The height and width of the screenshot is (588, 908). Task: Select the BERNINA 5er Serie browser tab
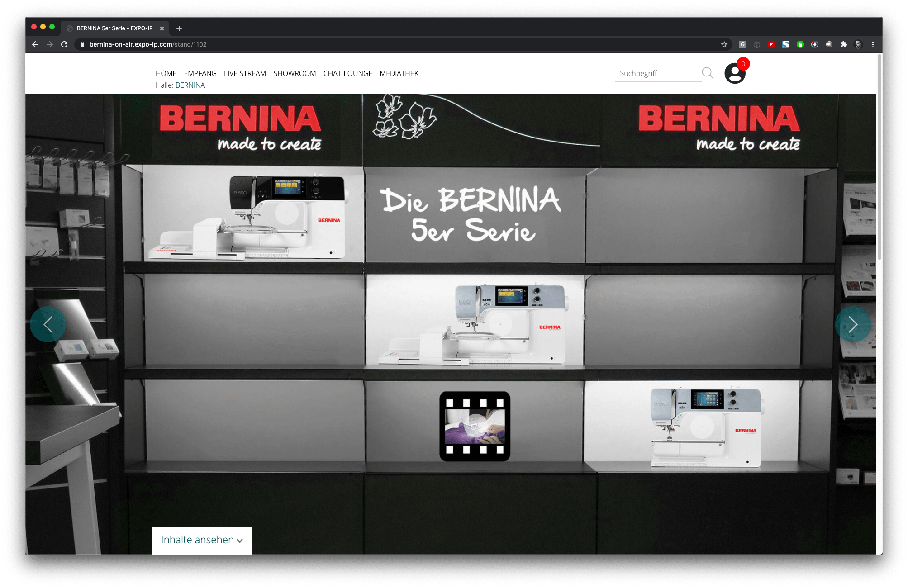[115, 28]
